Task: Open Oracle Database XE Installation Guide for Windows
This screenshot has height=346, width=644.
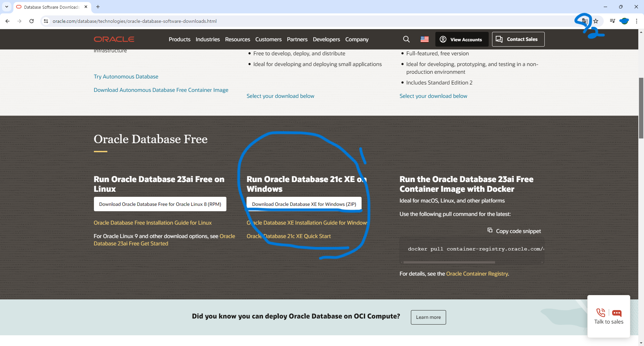Action: tap(307, 223)
